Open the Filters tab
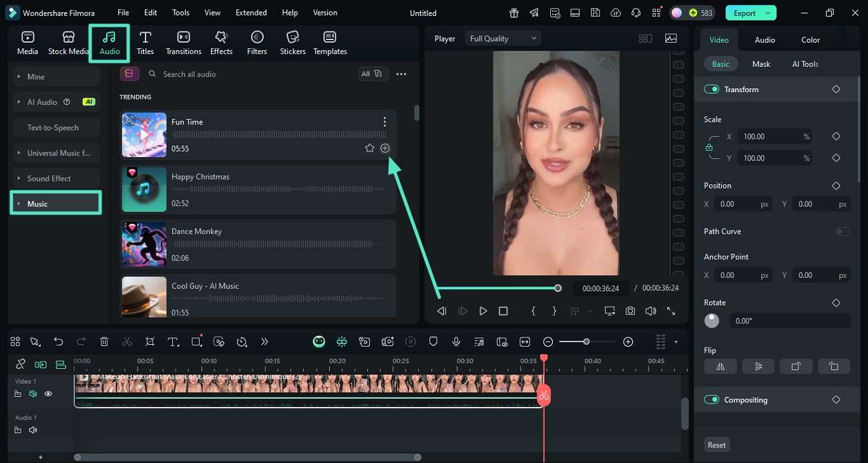Viewport: 868px width, 463px height. click(x=257, y=43)
